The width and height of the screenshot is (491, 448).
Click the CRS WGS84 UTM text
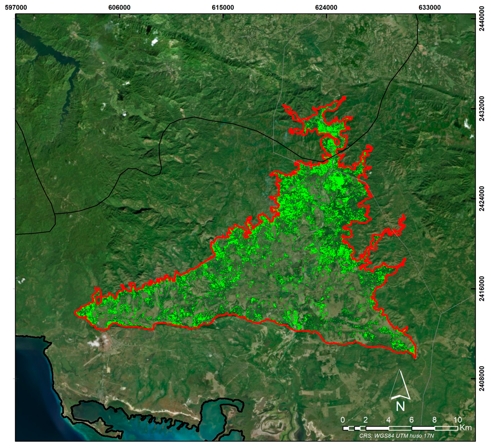pyautogui.click(x=396, y=435)
